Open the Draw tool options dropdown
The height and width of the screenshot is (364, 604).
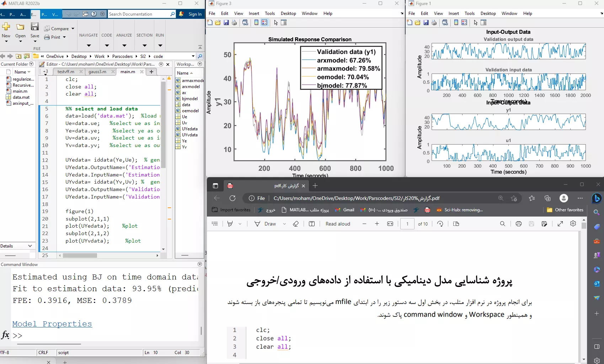[284, 224]
